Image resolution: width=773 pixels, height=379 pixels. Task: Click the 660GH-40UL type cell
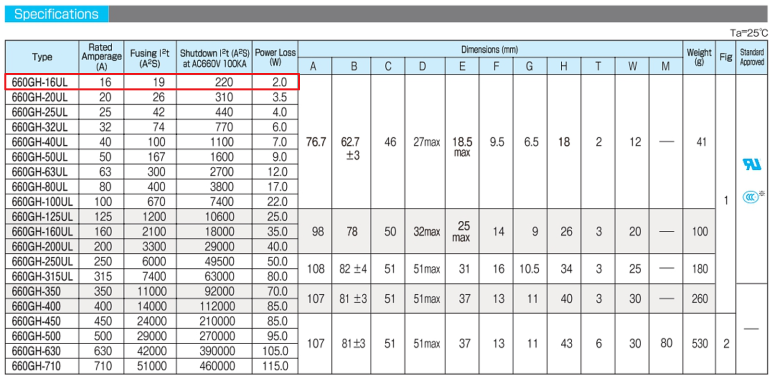(x=42, y=142)
